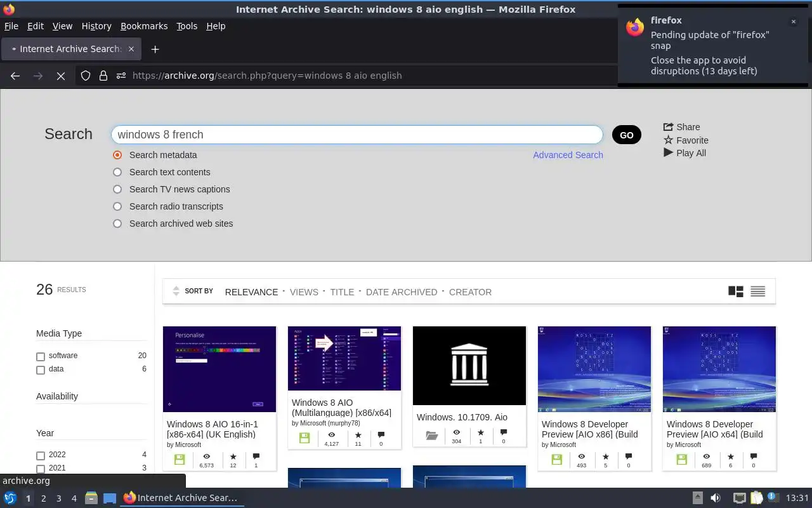The image size is (812, 508).
Task: Sort results by TITLE
Action: 342,292
